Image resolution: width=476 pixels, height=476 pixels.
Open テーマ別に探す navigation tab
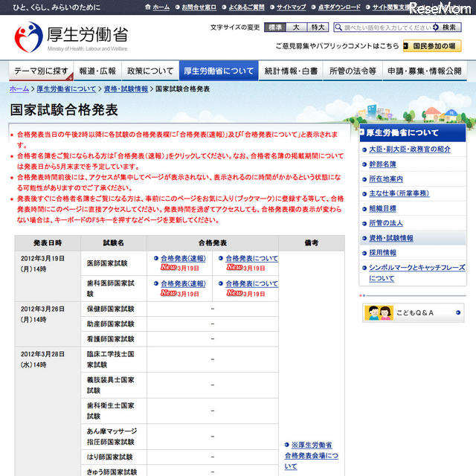tap(42, 71)
